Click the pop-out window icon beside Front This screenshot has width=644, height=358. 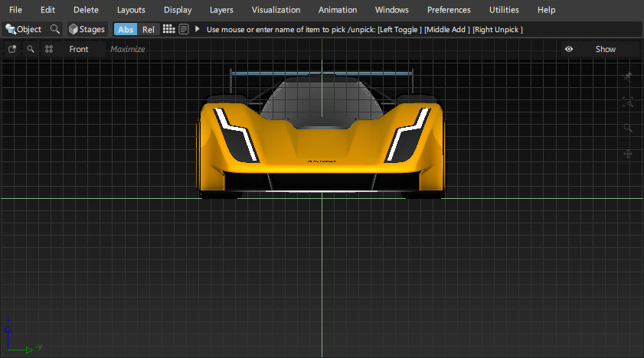click(12, 49)
